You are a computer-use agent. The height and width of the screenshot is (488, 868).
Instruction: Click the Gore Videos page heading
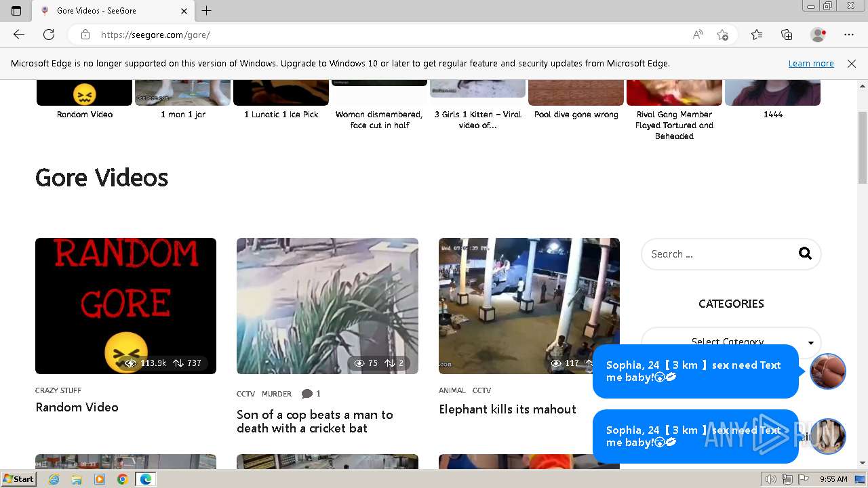point(102,178)
